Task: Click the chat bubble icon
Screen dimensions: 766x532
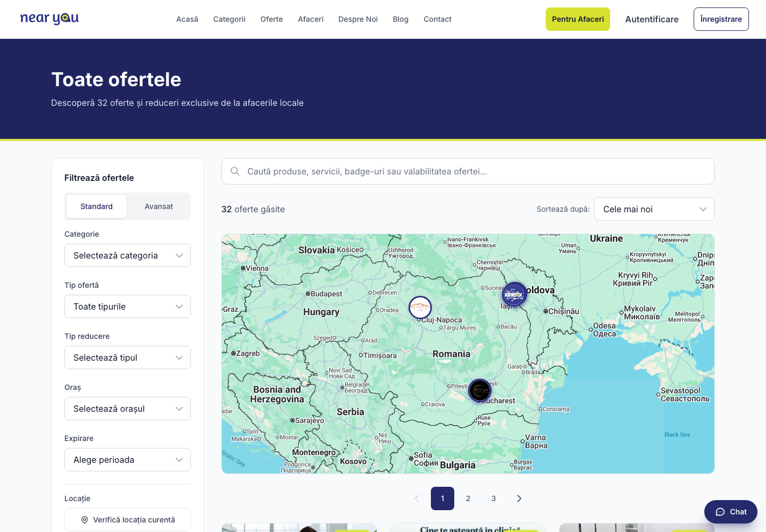Action: pyautogui.click(x=720, y=512)
